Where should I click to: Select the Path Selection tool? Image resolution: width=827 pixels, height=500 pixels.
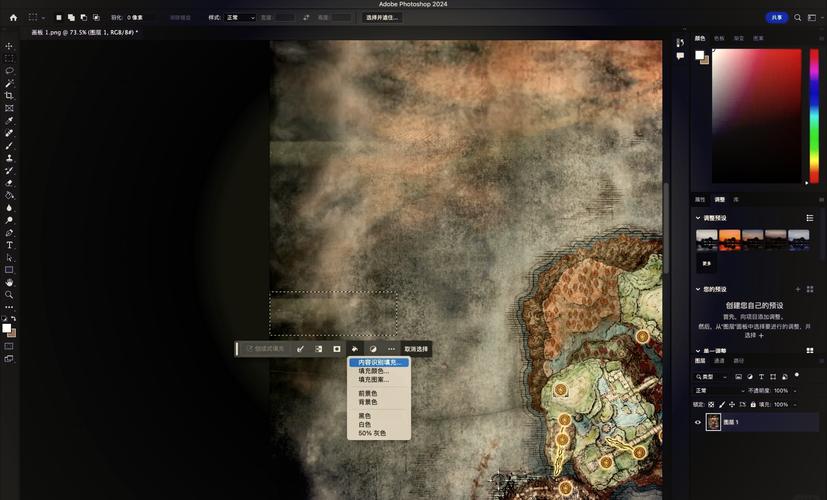coord(9,257)
